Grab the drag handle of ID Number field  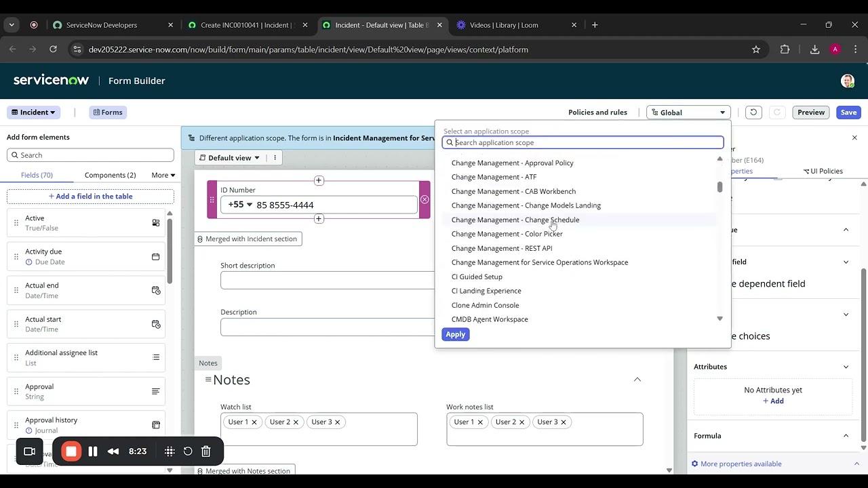pyautogui.click(x=212, y=199)
